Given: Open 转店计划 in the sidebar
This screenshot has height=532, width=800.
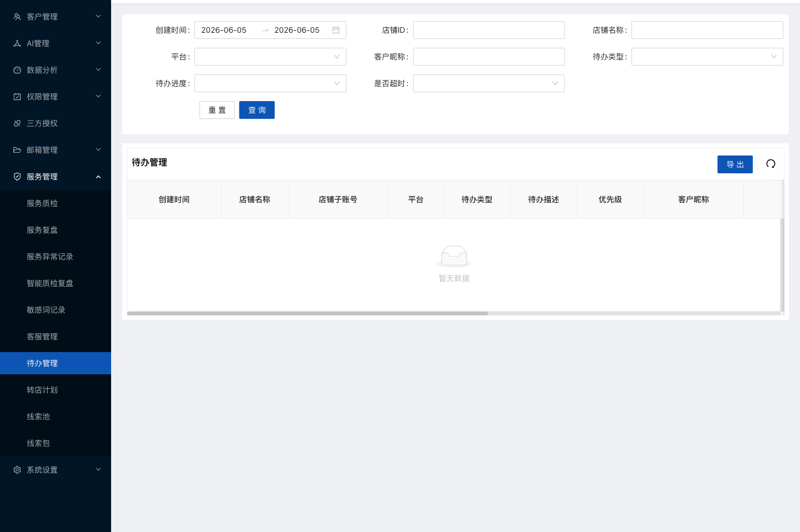Looking at the screenshot, I should click(56, 390).
